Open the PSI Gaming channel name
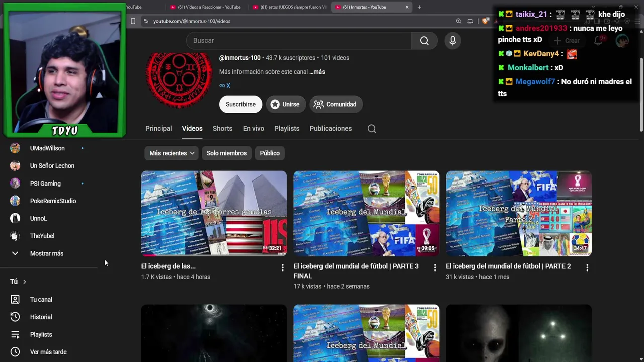The height and width of the screenshot is (362, 644). [x=45, y=184]
